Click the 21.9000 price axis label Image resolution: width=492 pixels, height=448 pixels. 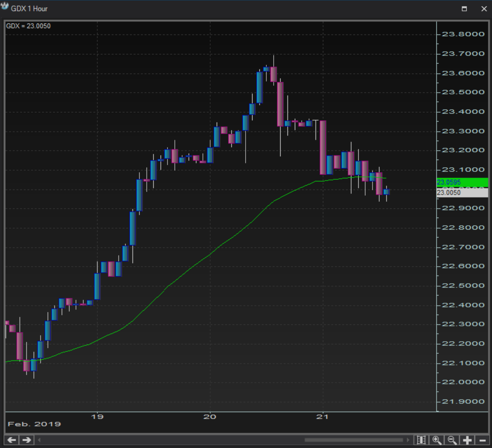pyautogui.click(x=463, y=402)
